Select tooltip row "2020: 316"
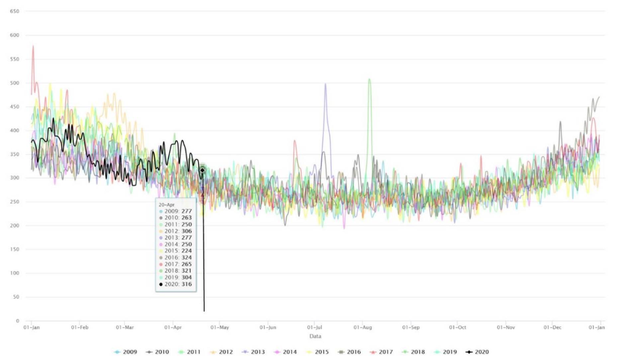617x364 pixels. pos(175,284)
